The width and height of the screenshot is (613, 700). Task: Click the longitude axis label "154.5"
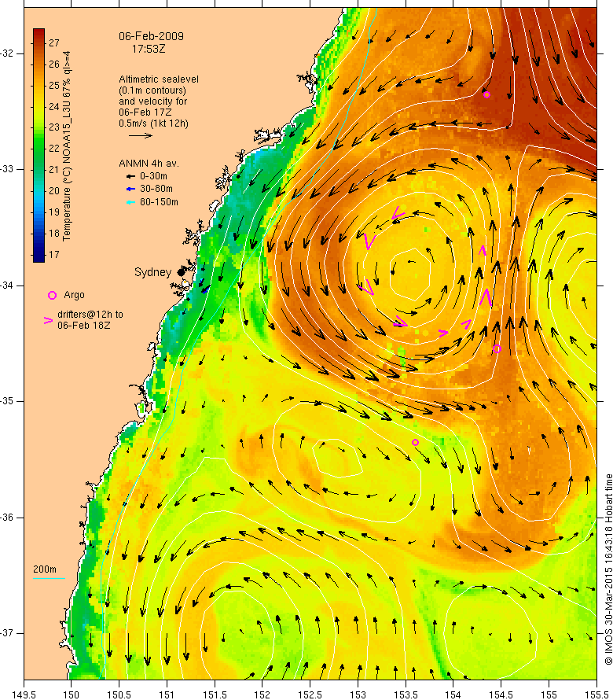501,694
